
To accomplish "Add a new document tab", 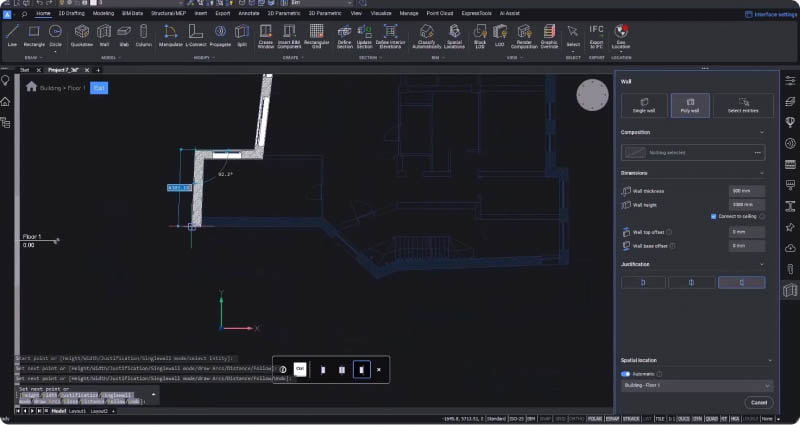I will pyautogui.click(x=98, y=70).
